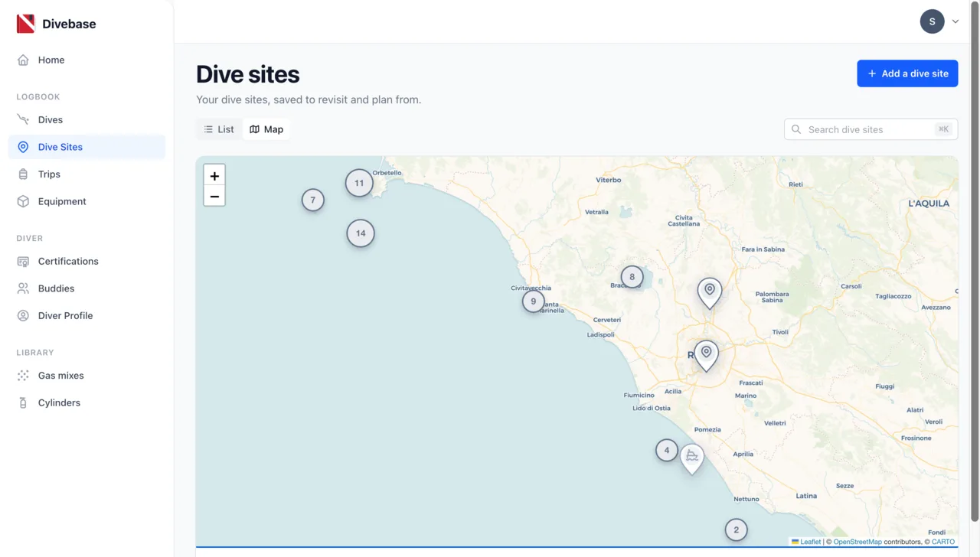Click the ⌘K shortcut badge
Image resolution: width=980 pixels, height=557 pixels.
[943, 129]
